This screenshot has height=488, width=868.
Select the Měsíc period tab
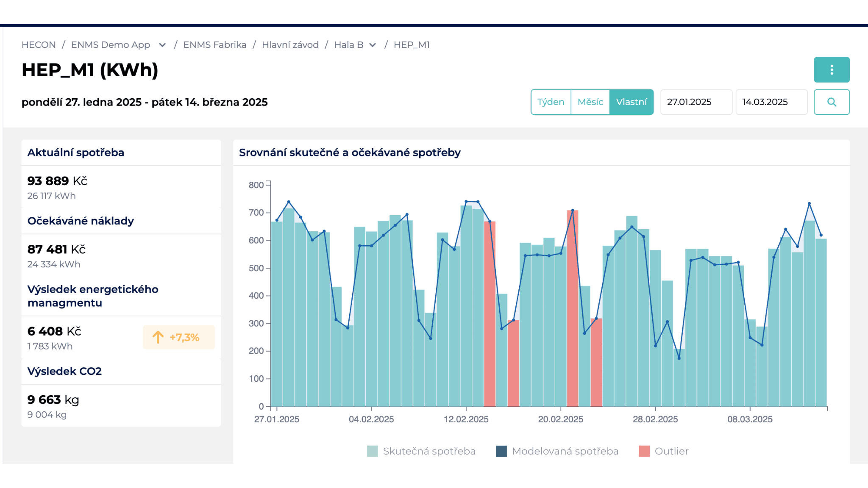pyautogui.click(x=590, y=102)
